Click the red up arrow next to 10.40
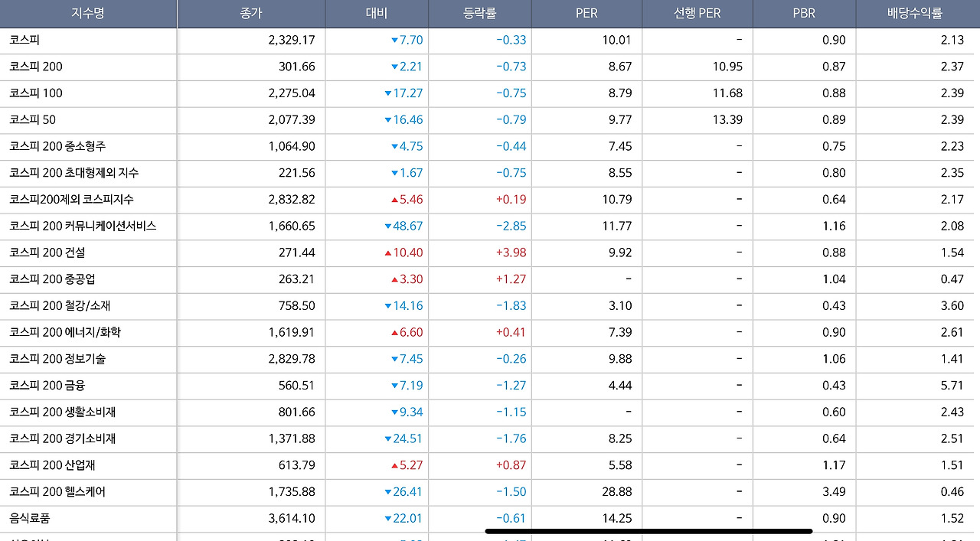This screenshot has height=541, width=980. coord(388,253)
